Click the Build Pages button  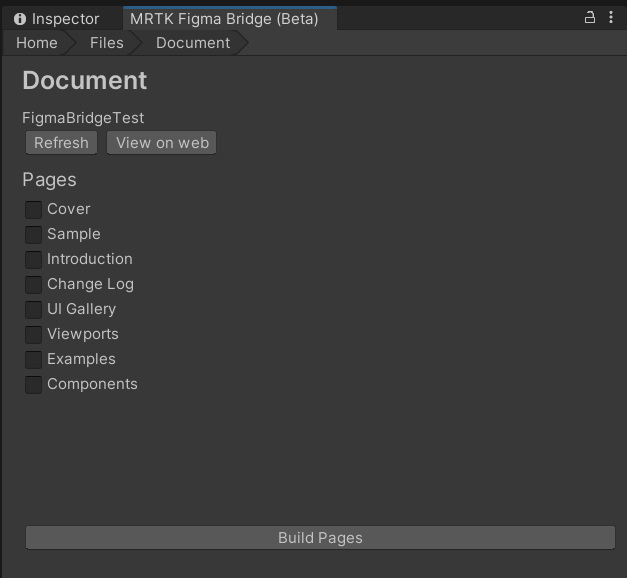pyautogui.click(x=320, y=538)
